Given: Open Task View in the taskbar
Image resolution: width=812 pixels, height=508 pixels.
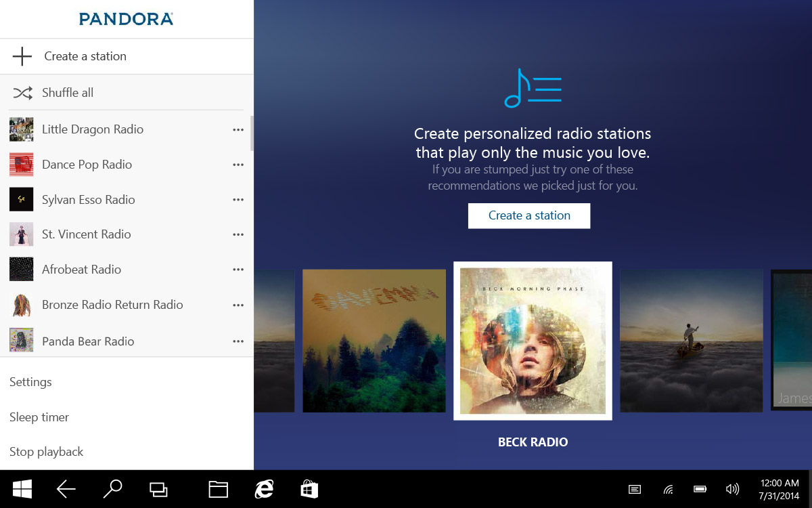Looking at the screenshot, I should (x=159, y=489).
